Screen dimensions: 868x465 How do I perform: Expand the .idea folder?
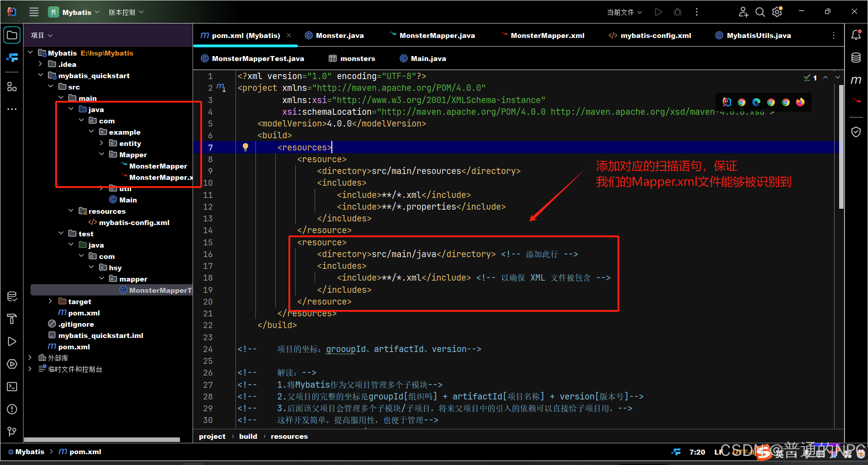(x=40, y=64)
